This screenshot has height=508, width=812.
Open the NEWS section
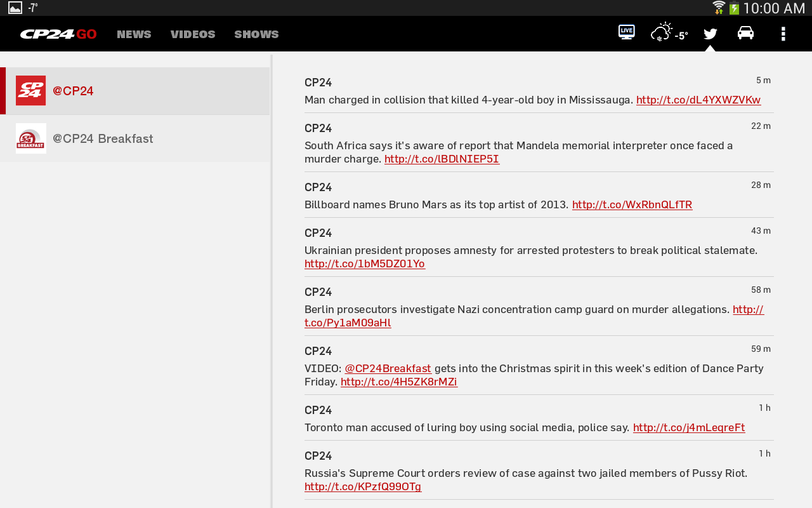[134, 33]
